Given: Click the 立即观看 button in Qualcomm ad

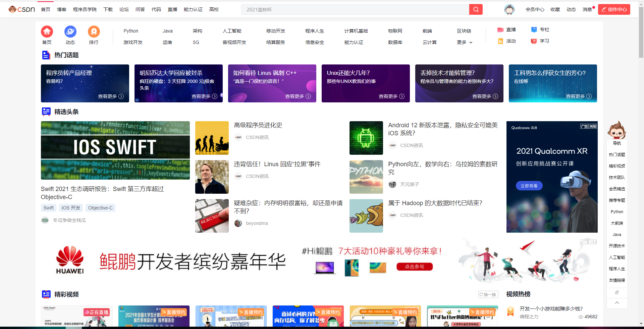Looking at the screenshot, I should tap(529, 186).
